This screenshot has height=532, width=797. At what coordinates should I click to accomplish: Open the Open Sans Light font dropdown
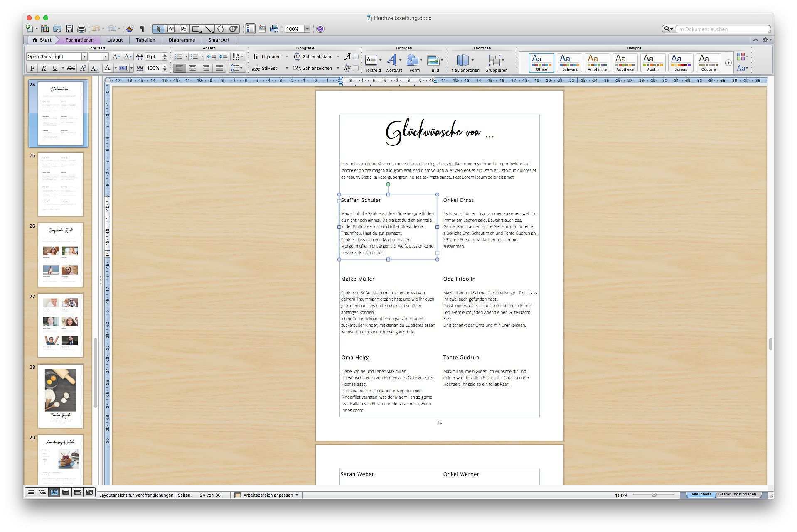click(x=84, y=56)
